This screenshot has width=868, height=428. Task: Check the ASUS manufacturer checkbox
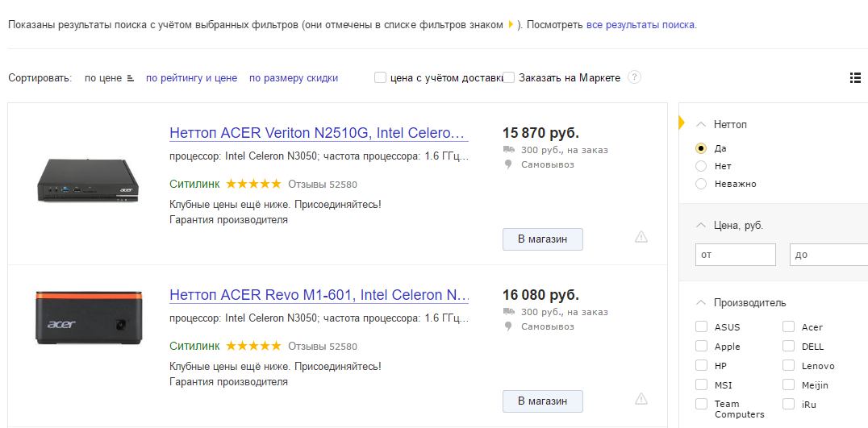702,327
